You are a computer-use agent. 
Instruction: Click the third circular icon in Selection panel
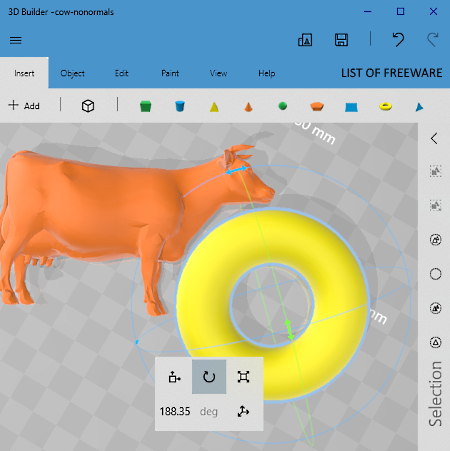(x=436, y=240)
